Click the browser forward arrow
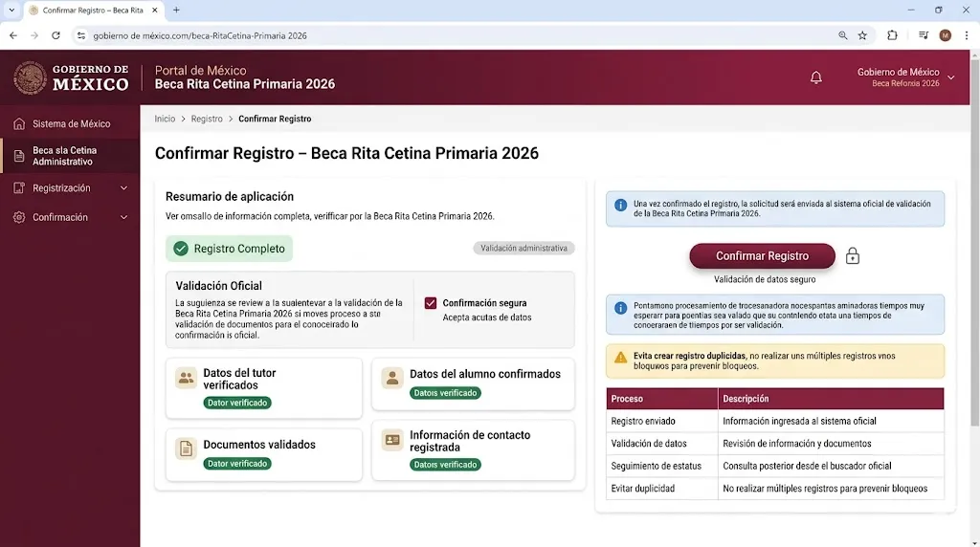Image resolution: width=980 pixels, height=547 pixels. (x=34, y=35)
